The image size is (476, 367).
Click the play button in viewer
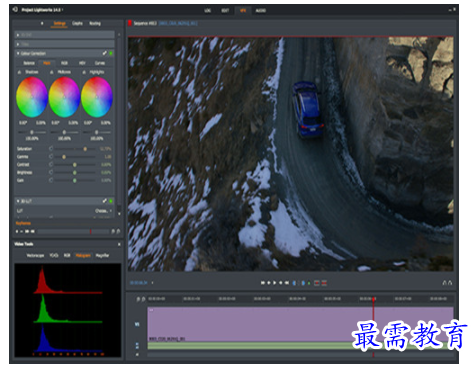pyautogui.click(x=275, y=283)
